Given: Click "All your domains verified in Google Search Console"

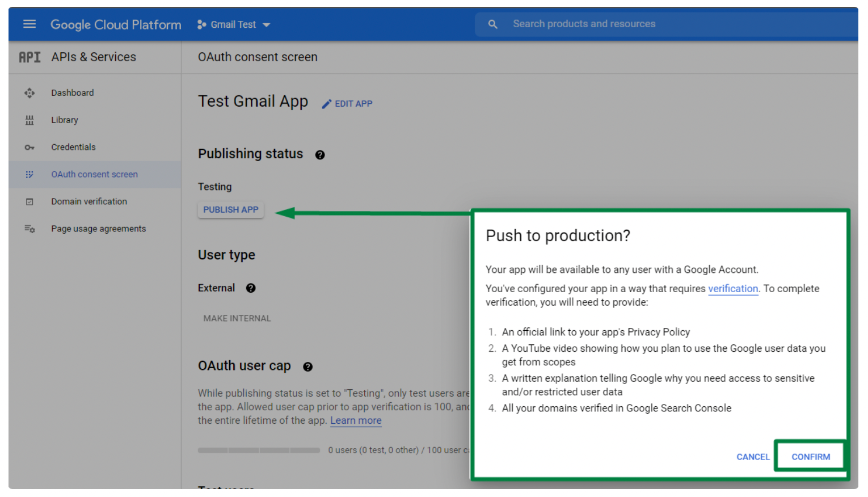Looking at the screenshot, I should pos(617,408).
